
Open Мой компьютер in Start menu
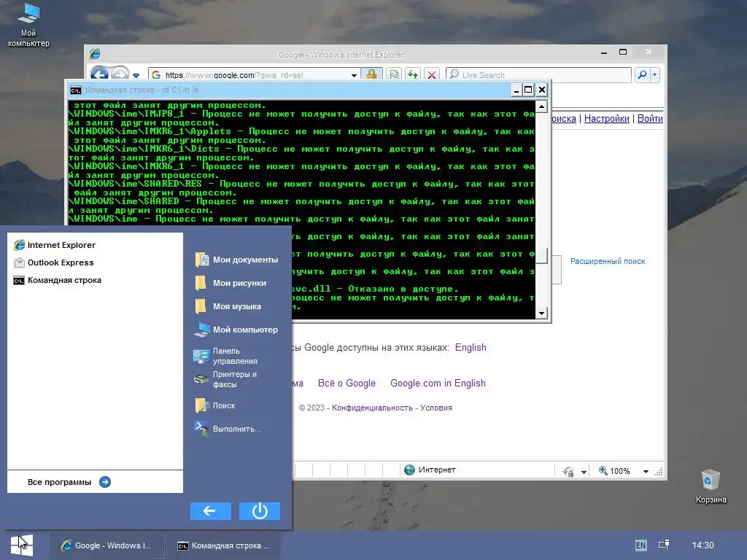[237, 330]
